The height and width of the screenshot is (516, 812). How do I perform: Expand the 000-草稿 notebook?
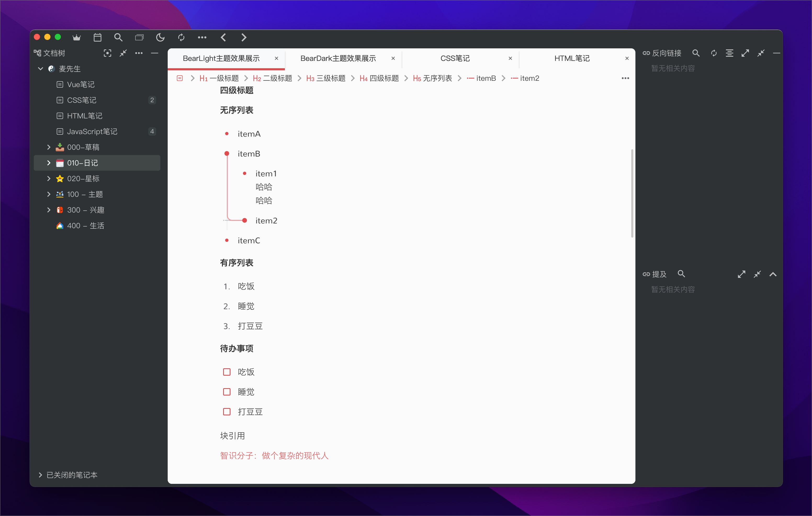tap(49, 147)
